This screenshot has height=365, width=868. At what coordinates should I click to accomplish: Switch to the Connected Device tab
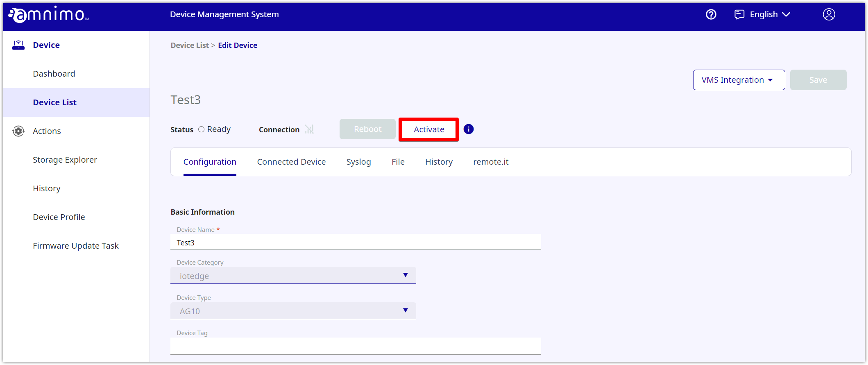pos(291,162)
